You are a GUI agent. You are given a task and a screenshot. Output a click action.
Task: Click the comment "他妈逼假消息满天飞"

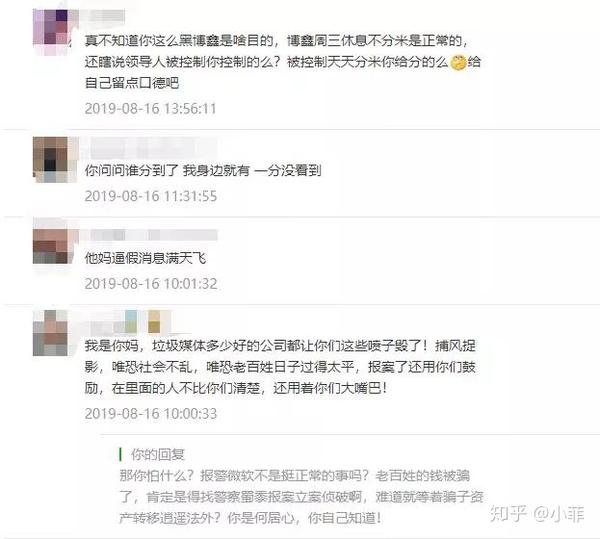tap(145, 258)
